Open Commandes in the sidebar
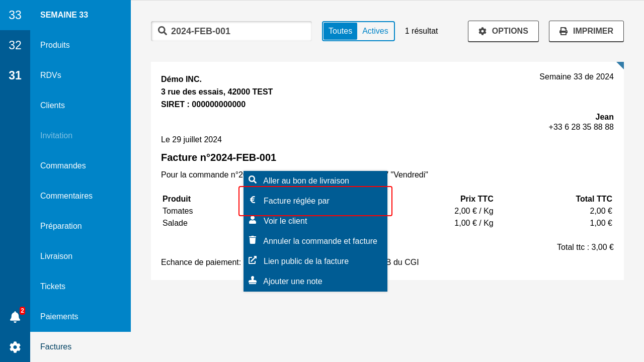The image size is (644, 362). 63,165
